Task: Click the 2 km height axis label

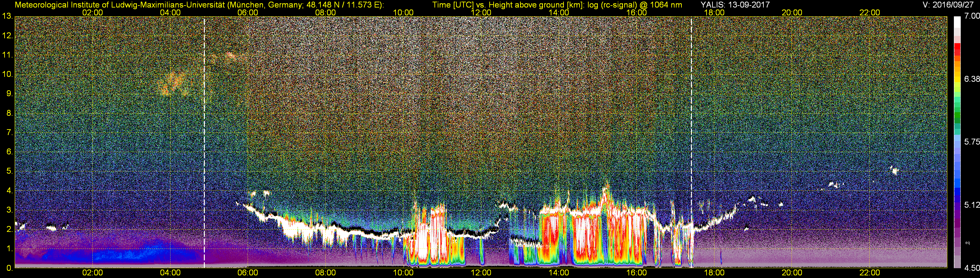Action: 9,229
